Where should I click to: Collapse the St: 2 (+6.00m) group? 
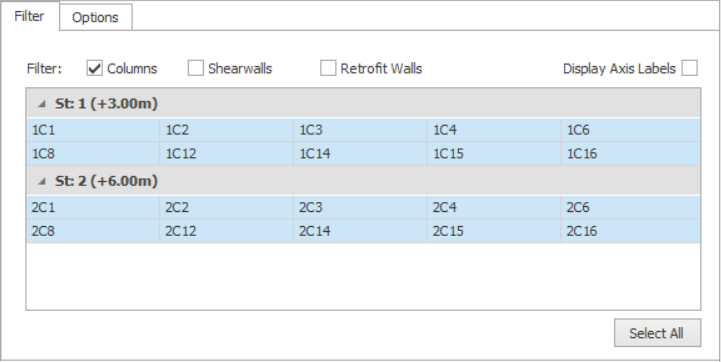coord(42,181)
